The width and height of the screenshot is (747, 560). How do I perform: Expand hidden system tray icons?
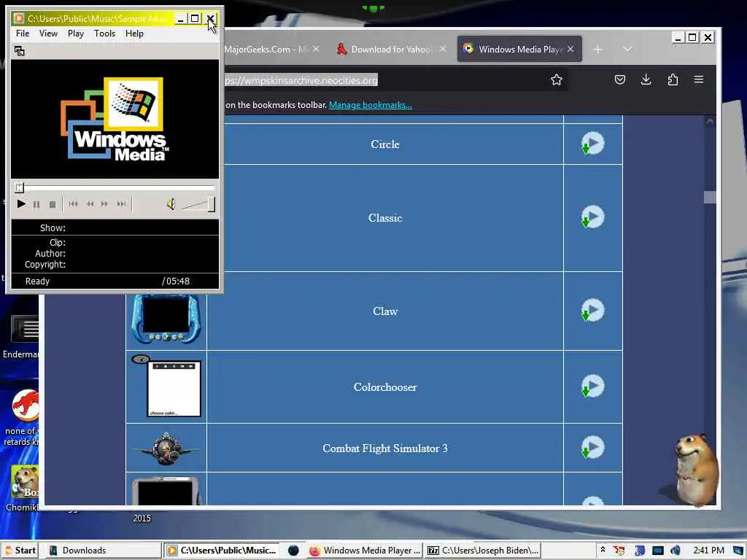coord(603,550)
